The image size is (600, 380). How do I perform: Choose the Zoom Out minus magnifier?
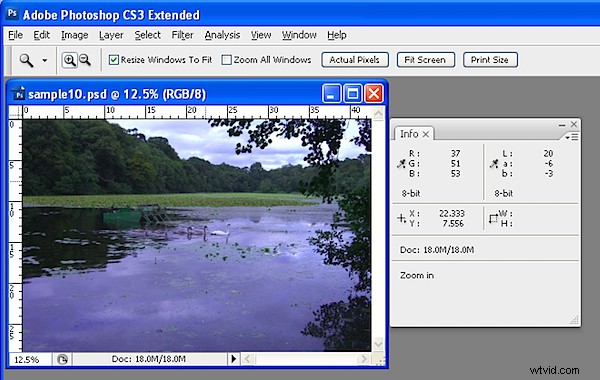point(85,60)
